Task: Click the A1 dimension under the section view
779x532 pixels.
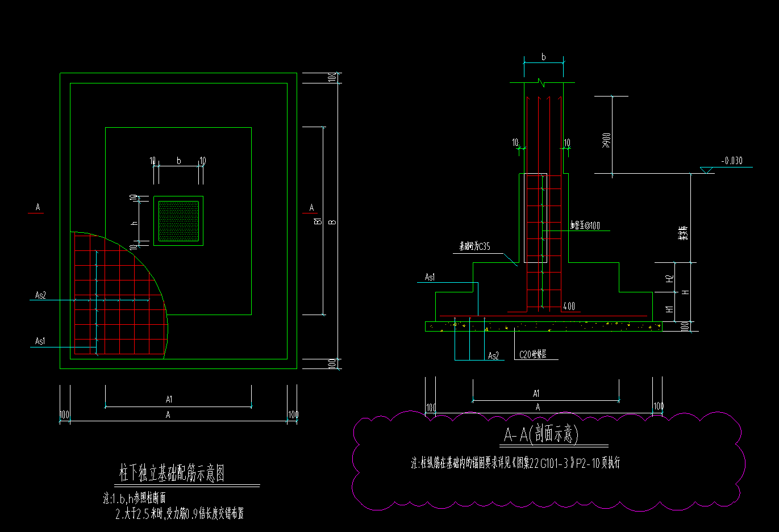Action: [536, 393]
